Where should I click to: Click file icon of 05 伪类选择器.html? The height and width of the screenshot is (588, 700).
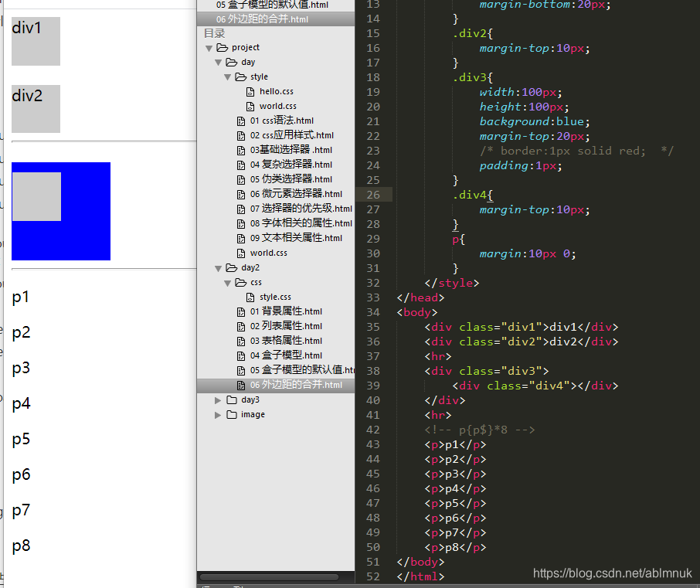pyautogui.click(x=241, y=180)
